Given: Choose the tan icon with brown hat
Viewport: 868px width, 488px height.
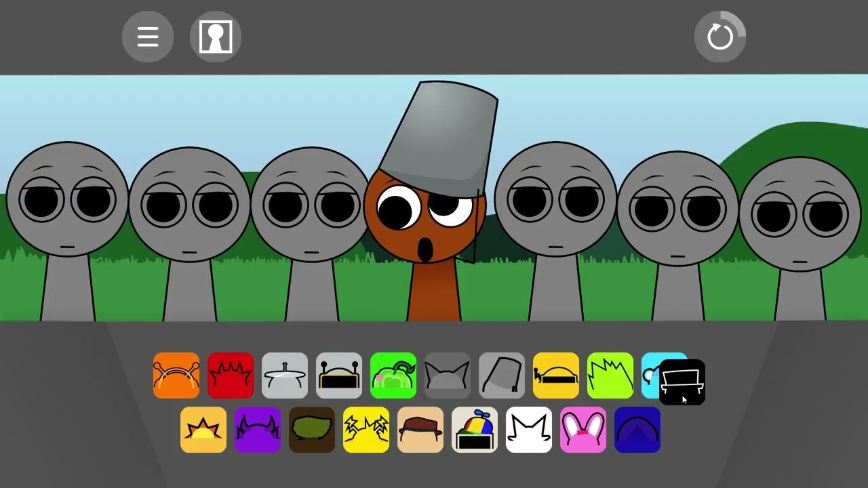Looking at the screenshot, I should click(420, 430).
